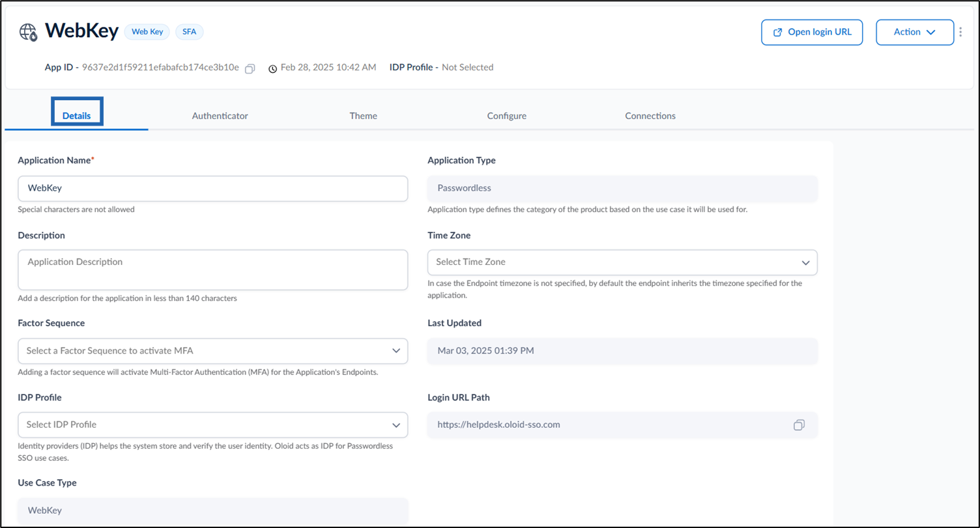View the Connections tab
980x528 pixels.
[650, 116]
